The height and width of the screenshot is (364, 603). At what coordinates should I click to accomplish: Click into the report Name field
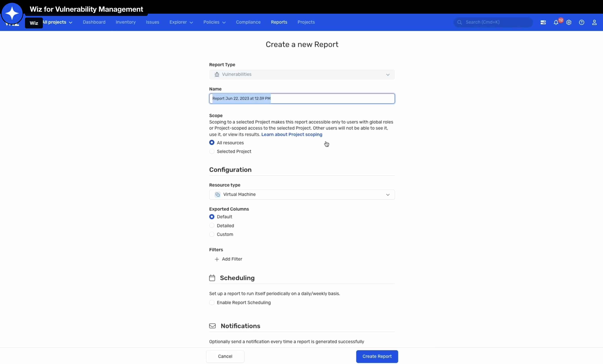[302, 99]
